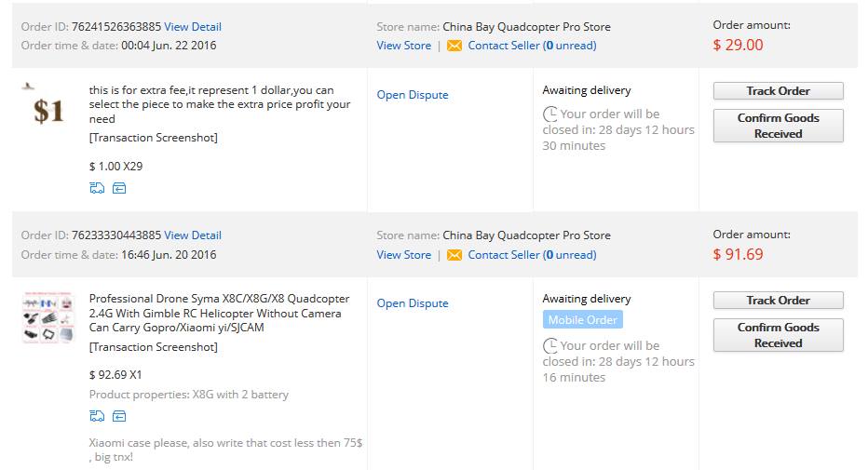
Task: Open the drone item's Transaction Screenshot link
Action: (154, 347)
